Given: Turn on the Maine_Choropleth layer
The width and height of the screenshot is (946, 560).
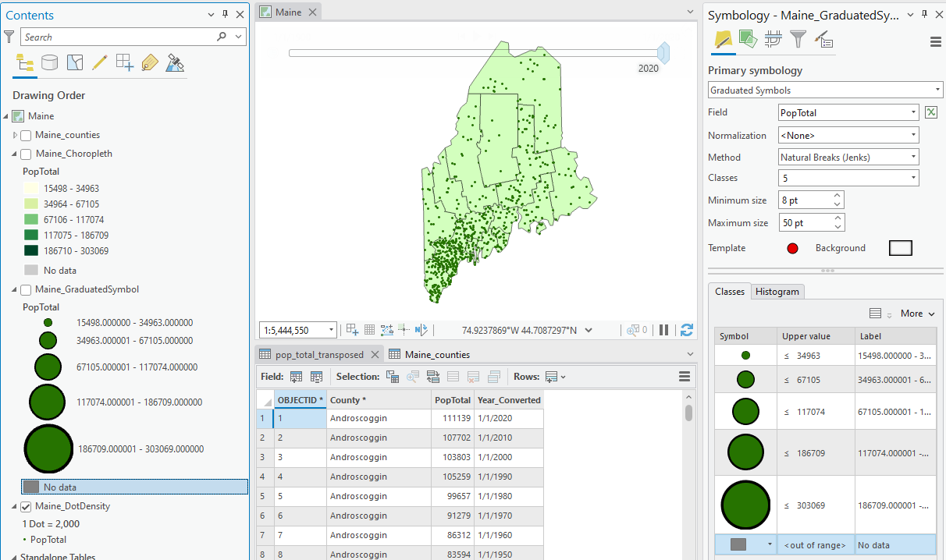Looking at the screenshot, I should coord(26,154).
